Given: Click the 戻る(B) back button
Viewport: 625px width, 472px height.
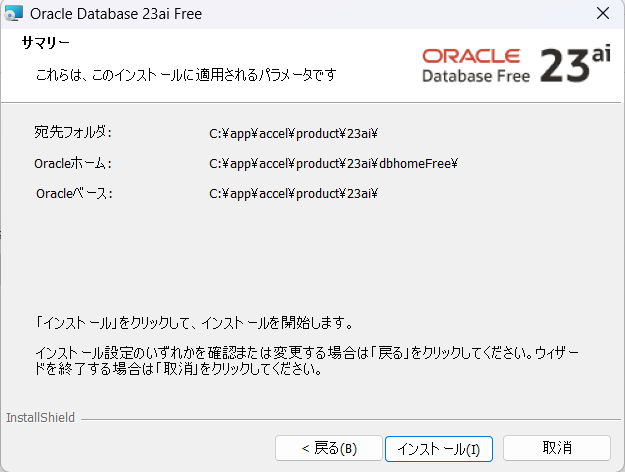Looking at the screenshot, I should click(x=328, y=448).
